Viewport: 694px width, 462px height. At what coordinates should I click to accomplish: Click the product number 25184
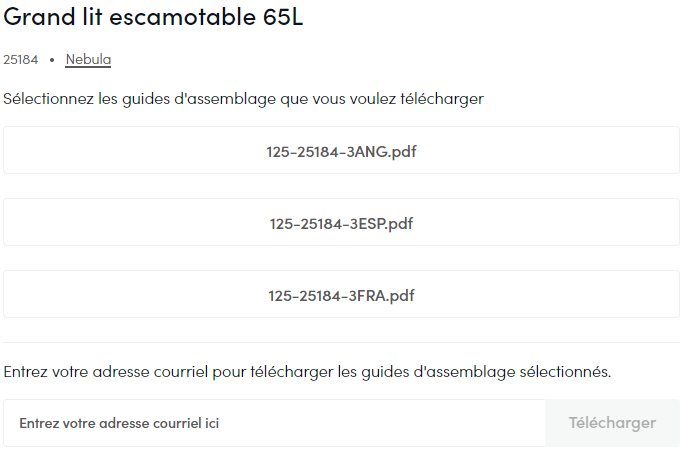pos(21,60)
